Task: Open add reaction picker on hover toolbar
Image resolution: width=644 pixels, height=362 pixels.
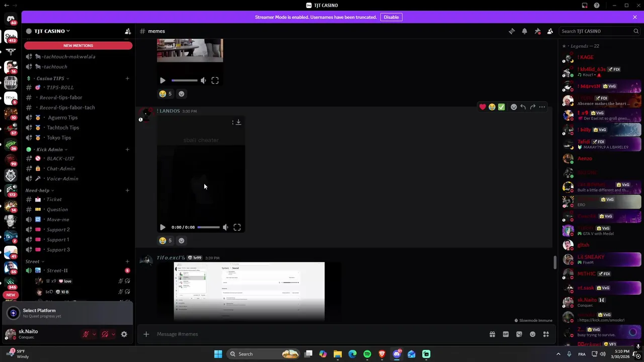Action: click(x=514, y=107)
